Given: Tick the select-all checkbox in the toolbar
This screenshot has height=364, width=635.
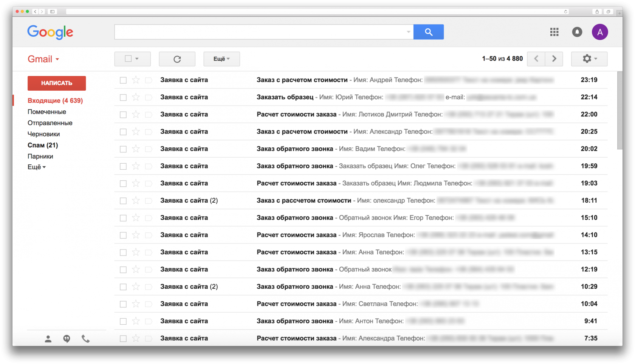Looking at the screenshot, I should click(128, 59).
